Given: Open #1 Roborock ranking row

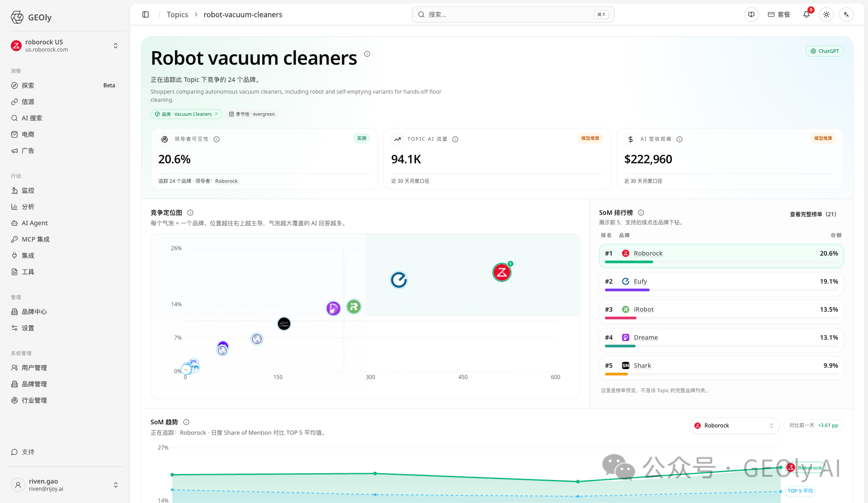Looking at the screenshot, I should point(721,256).
